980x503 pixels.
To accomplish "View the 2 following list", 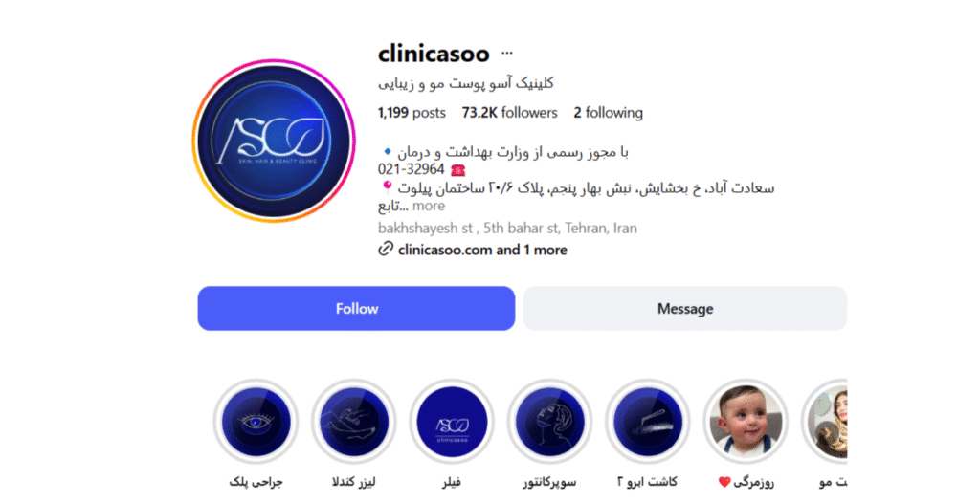I will pos(608,113).
